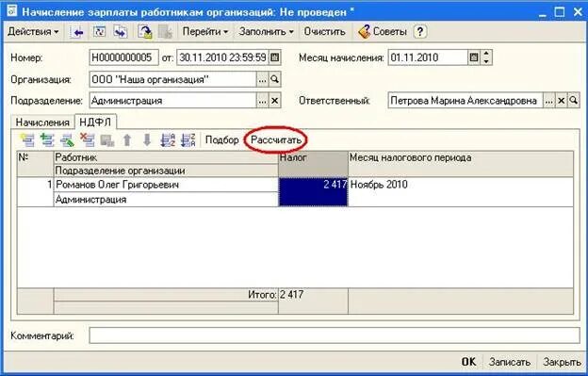Viewport: 588px width, 376px height.
Task: Click the copy row icon with green plus
Action: point(47,140)
